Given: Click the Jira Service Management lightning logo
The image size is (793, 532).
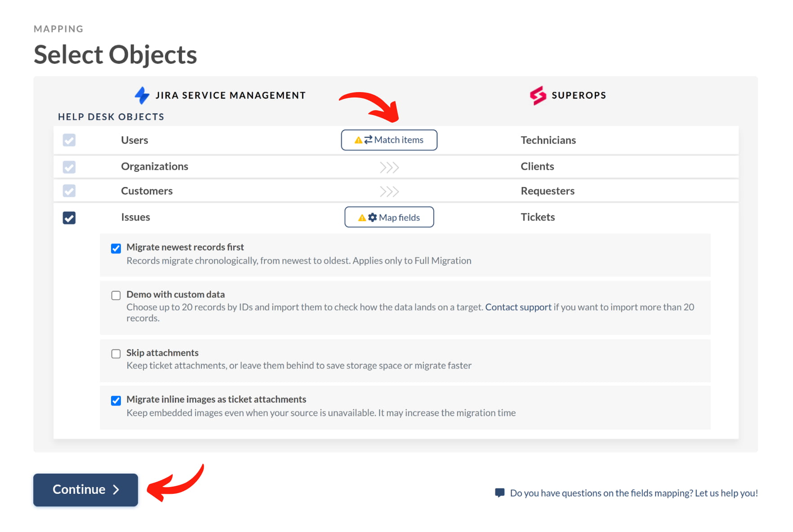Looking at the screenshot, I should [142, 95].
